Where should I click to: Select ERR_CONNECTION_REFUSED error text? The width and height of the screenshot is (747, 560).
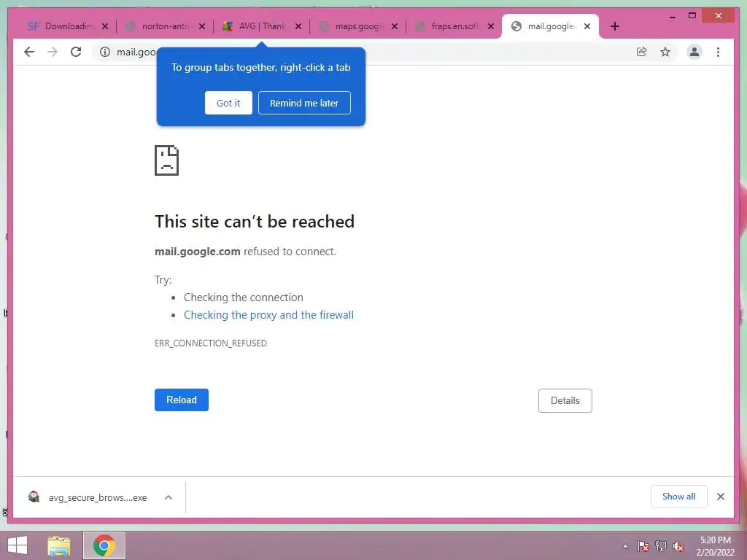coord(211,343)
